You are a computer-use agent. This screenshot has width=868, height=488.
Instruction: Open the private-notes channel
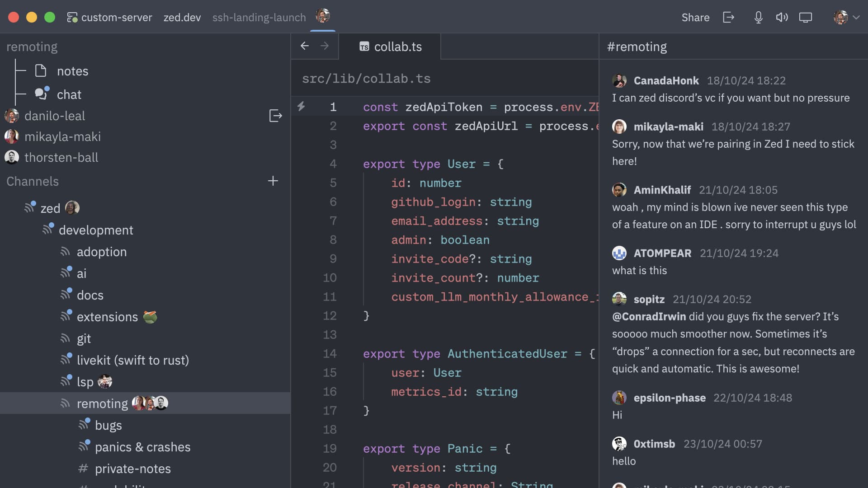click(x=132, y=469)
